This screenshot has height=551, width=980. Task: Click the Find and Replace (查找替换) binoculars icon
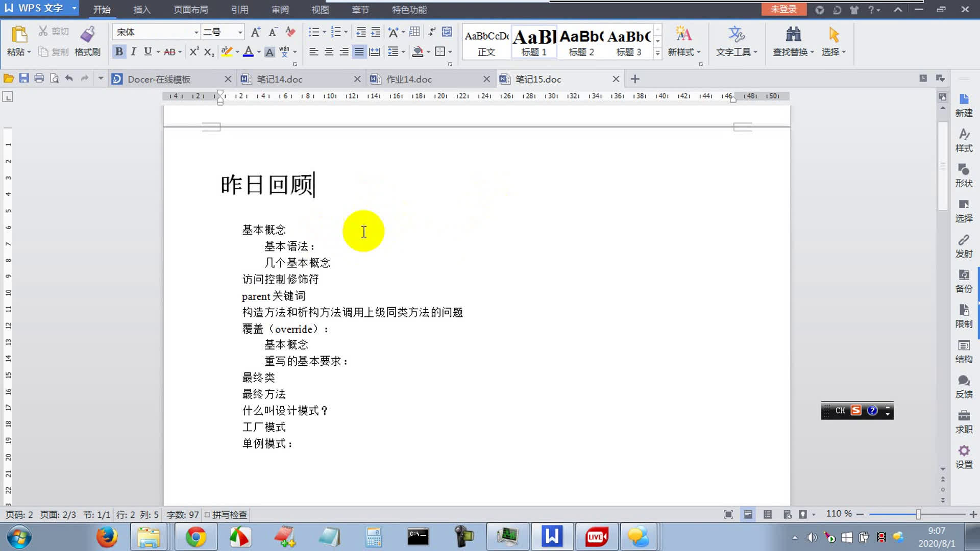click(x=793, y=35)
